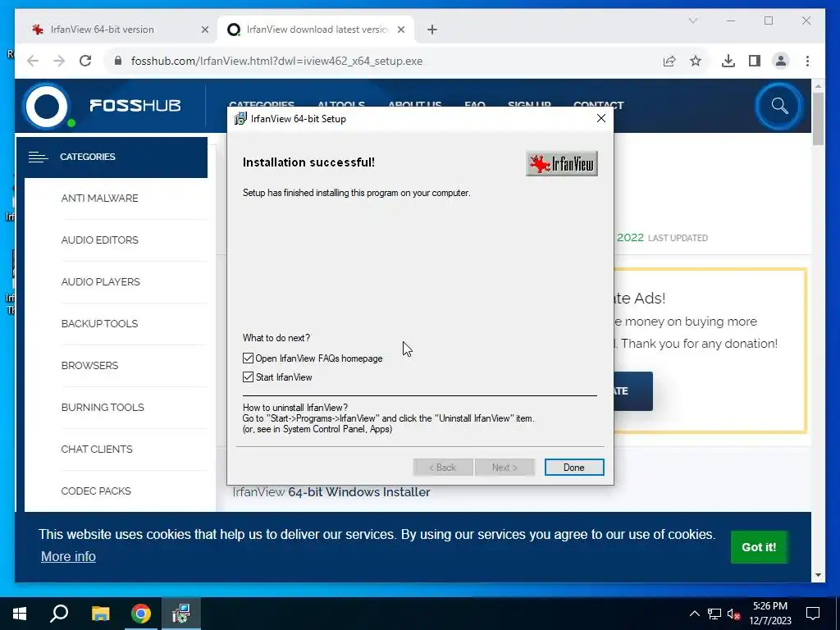Click IrfanView setup taskbar icon

tap(181, 614)
